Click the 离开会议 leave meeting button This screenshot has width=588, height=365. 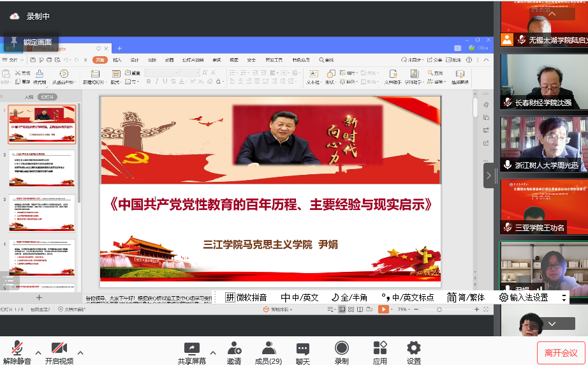tap(561, 352)
